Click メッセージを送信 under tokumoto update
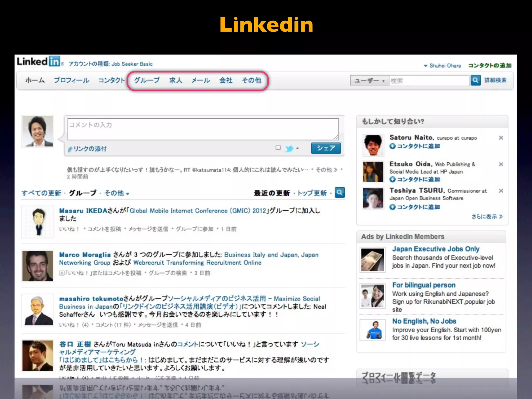 [x=158, y=325]
